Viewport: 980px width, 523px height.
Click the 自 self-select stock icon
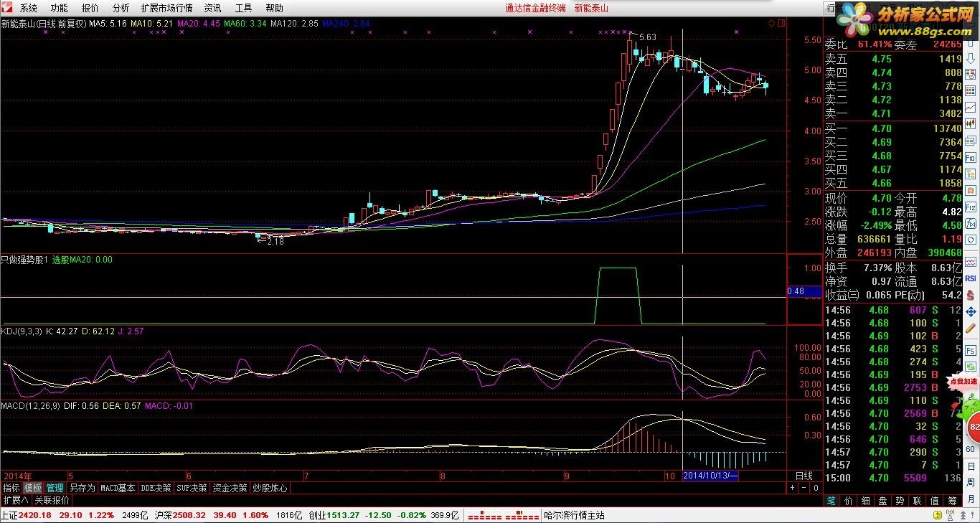(971, 190)
